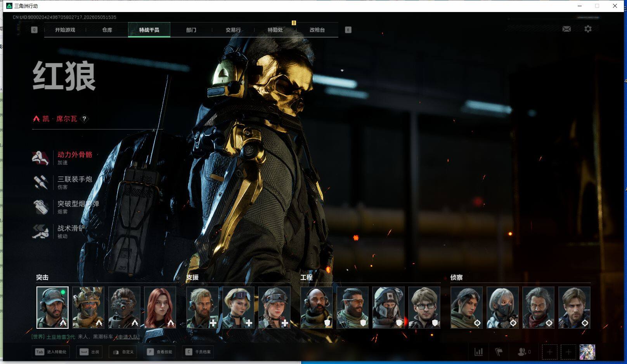This screenshot has width=627, height=364.
Task: Switch to the 改枪台 tab
Action: pyautogui.click(x=317, y=30)
